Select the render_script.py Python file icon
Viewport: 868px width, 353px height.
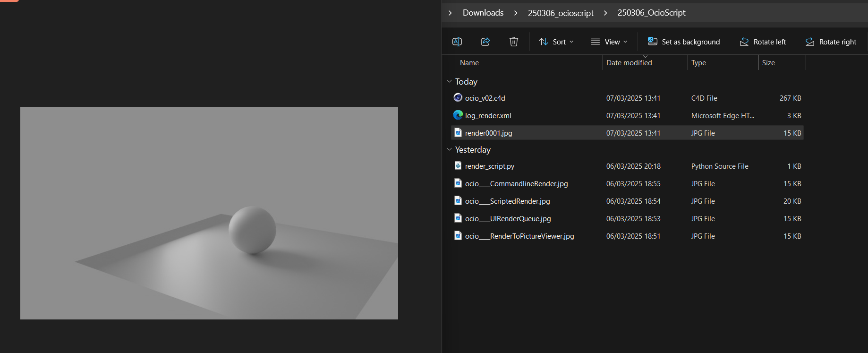pos(458,165)
